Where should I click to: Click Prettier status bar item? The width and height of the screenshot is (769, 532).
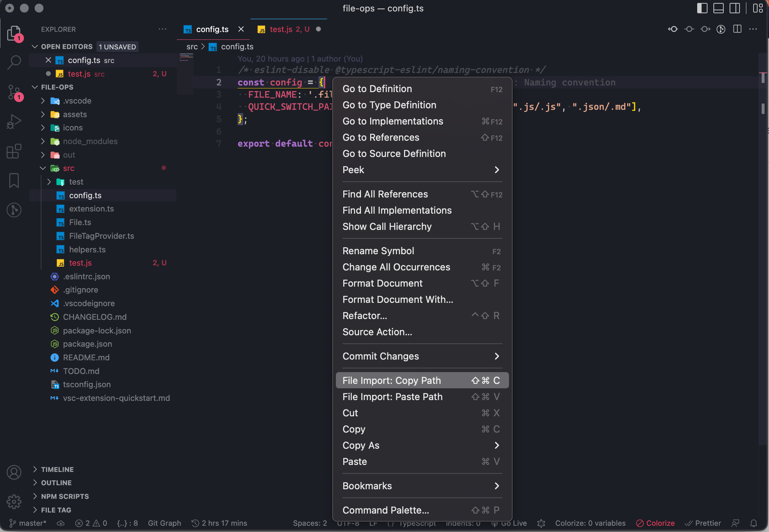(x=703, y=523)
